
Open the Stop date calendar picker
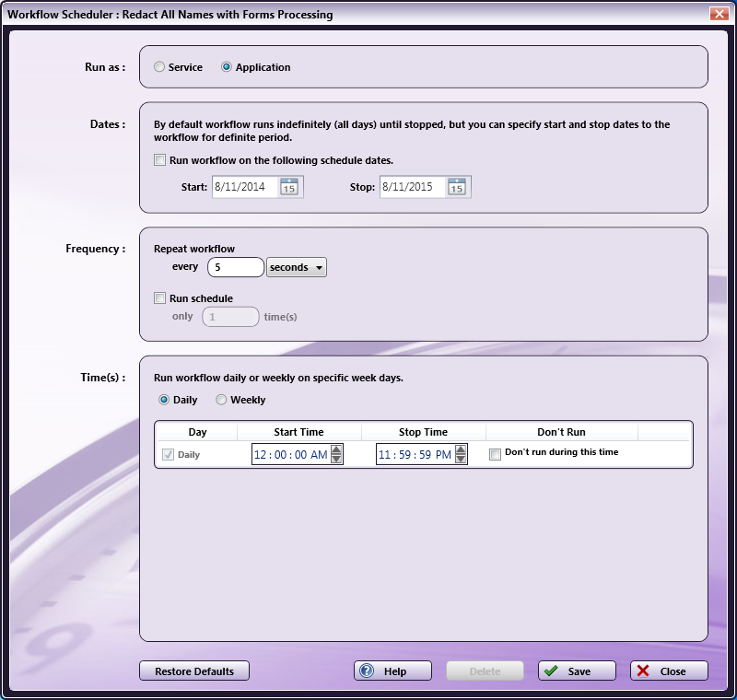pyautogui.click(x=457, y=187)
